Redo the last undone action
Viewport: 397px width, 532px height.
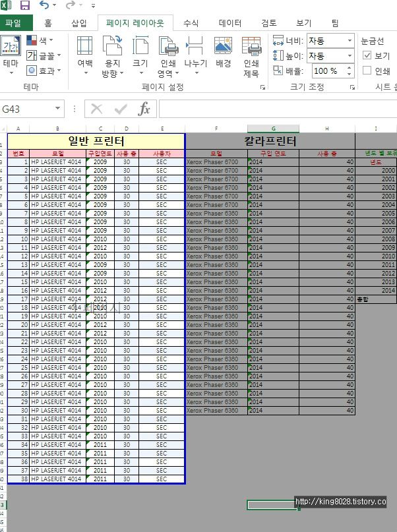click(x=71, y=5)
